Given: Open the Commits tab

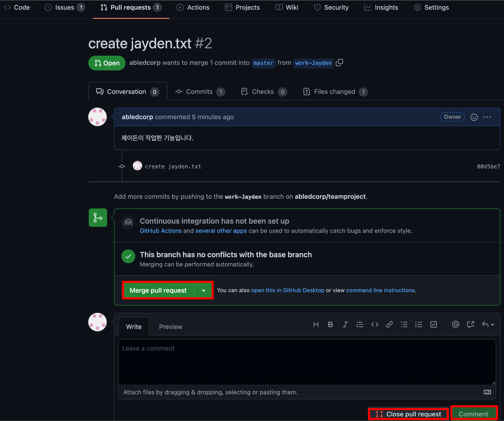Looking at the screenshot, I should [x=200, y=92].
